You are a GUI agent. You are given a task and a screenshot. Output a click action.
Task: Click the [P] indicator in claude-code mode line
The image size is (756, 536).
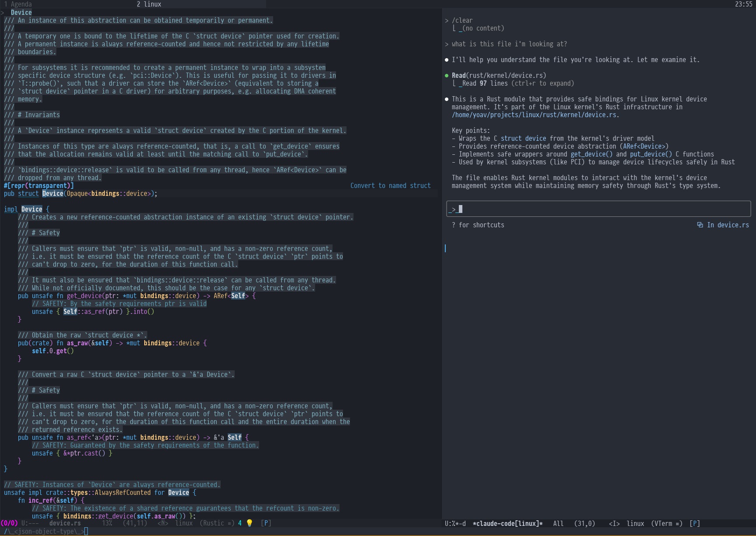[x=694, y=524]
